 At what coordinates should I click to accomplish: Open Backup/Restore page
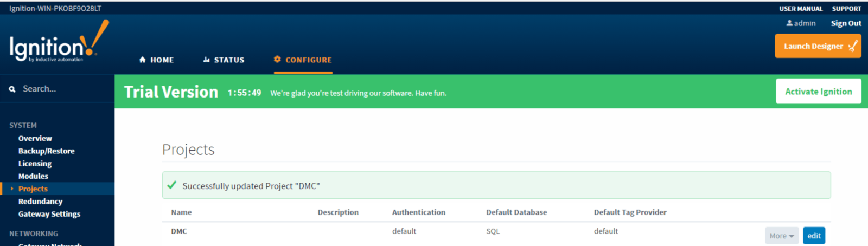click(47, 151)
